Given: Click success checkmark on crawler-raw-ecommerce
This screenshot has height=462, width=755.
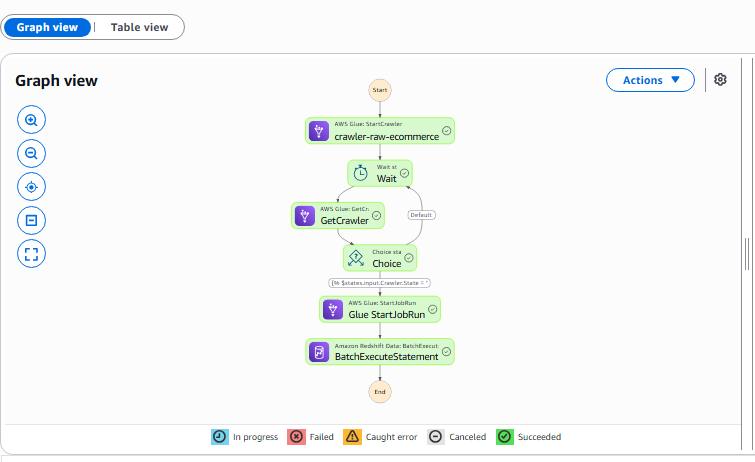Looking at the screenshot, I should click(447, 131).
